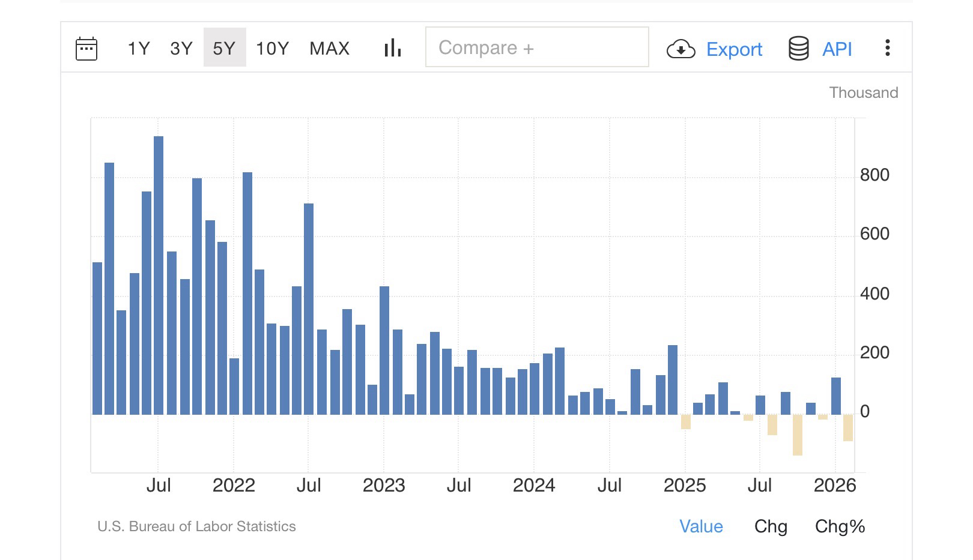973x560 pixels.
Task: Select the highlighted 5Y range
Action: [x=224, y=48]
